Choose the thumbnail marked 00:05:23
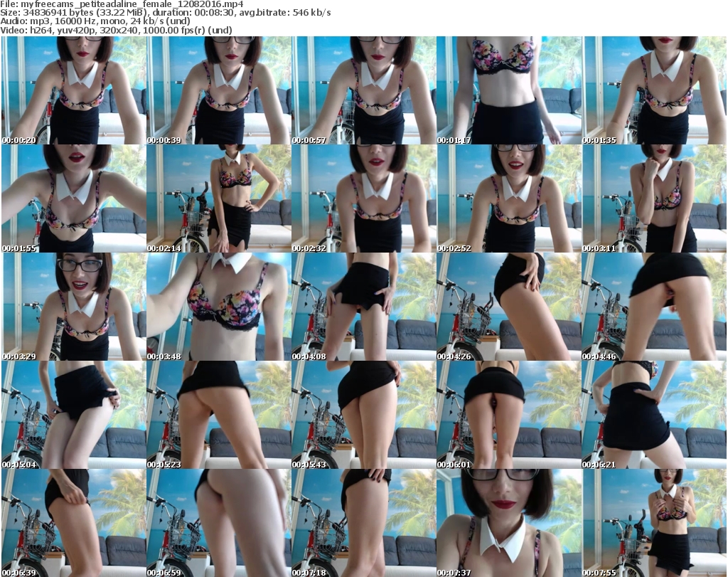This screenshot has height=577, width=728. (x=219, y=415)
